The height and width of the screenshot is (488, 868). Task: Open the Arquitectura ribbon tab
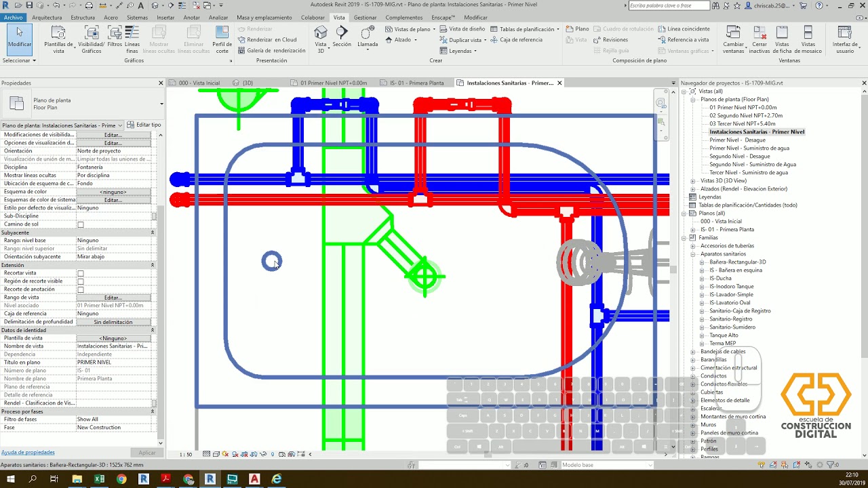point(47,18)
